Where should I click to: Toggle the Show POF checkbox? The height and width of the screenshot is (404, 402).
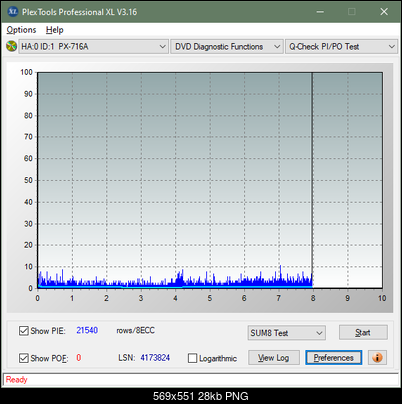tap(24, 358)
